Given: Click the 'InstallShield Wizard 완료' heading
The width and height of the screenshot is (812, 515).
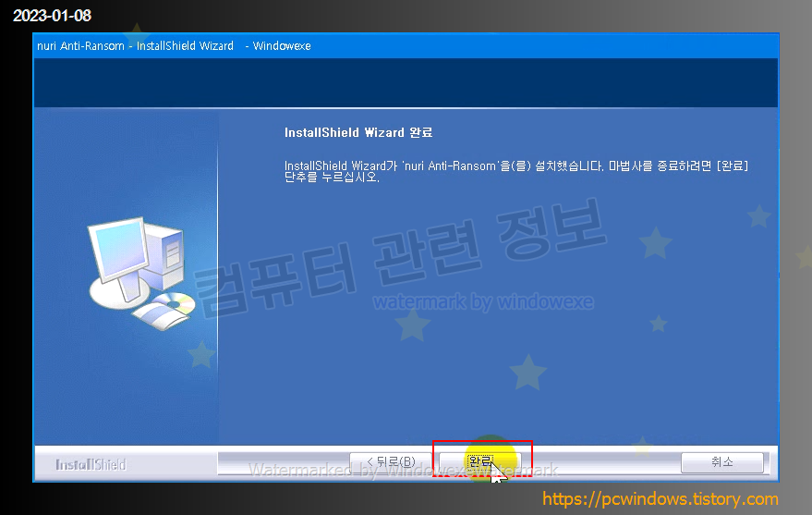Looking at the screenshot, I should (358, 132).
